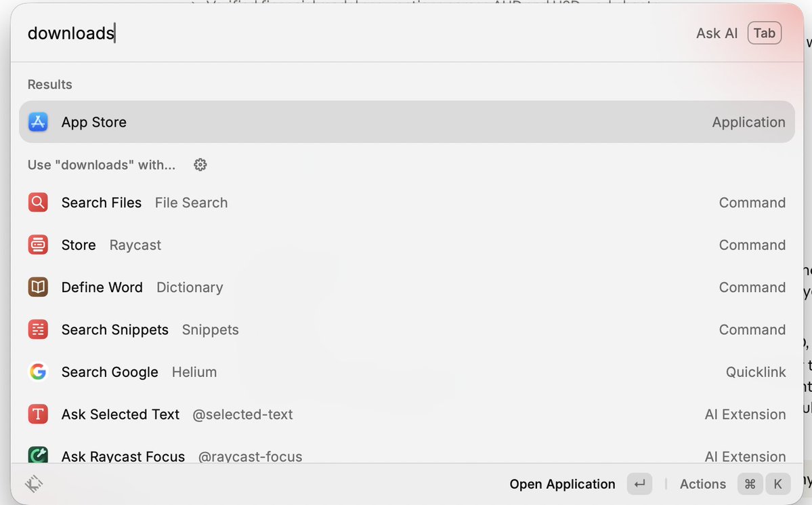Open fallback commands settings gear
Viewport: 812px width, 505px height.
(200, 165)
